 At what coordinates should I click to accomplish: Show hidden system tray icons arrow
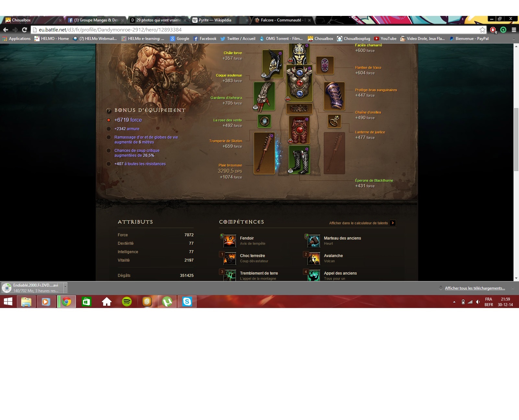[454, 302]
